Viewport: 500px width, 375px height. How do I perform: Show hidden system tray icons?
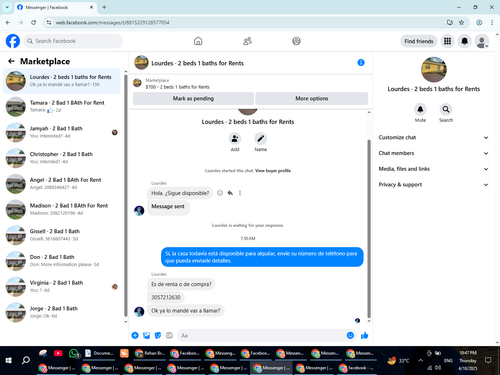coord(421,360)
